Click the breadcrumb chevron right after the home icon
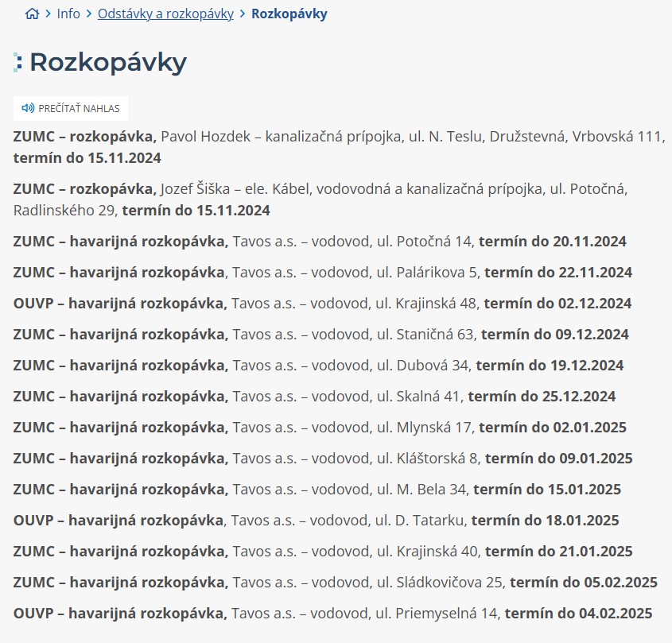 [49, 14]
